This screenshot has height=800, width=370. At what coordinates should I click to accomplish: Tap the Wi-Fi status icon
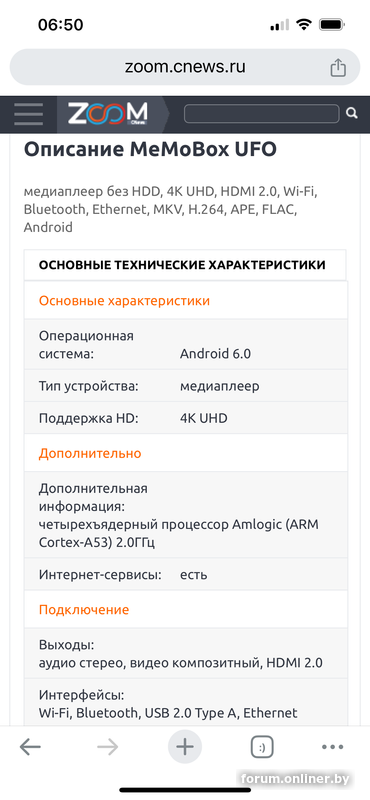(x=304, y=24)
